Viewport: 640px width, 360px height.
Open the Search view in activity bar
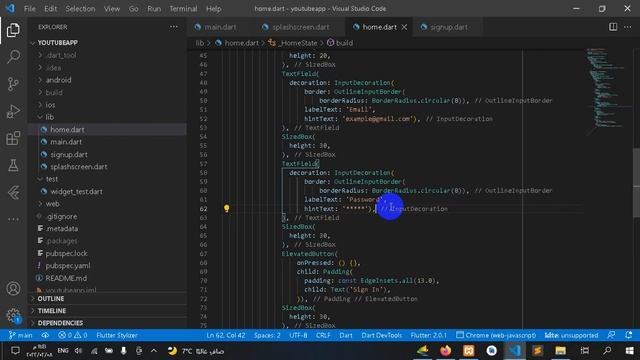[x=13, y=57]
